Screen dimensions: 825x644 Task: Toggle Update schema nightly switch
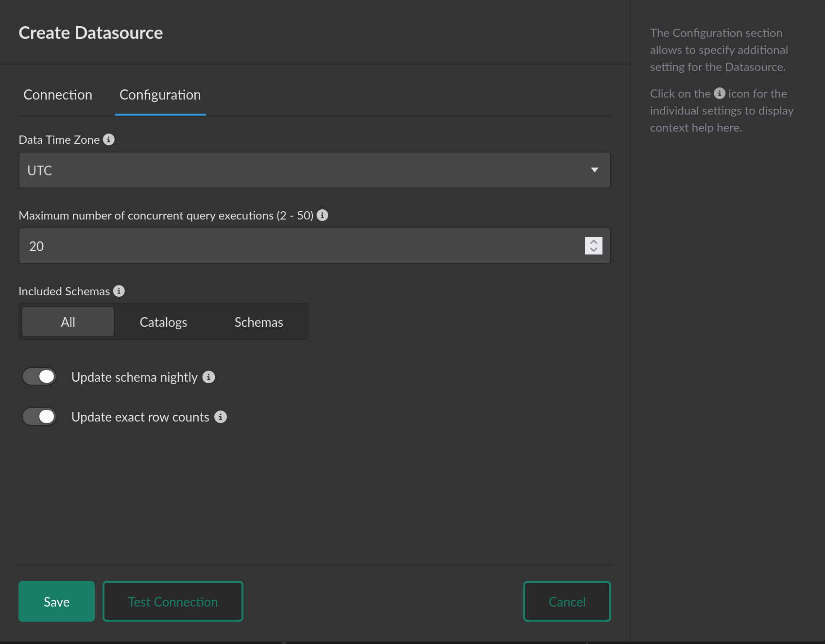pos(39,376)
